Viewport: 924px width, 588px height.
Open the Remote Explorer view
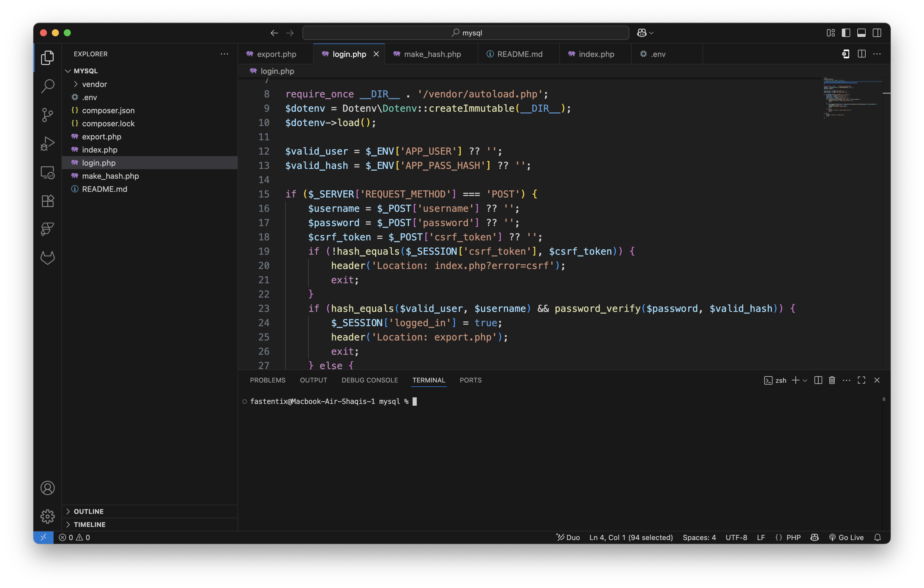[x=48, y=172]
